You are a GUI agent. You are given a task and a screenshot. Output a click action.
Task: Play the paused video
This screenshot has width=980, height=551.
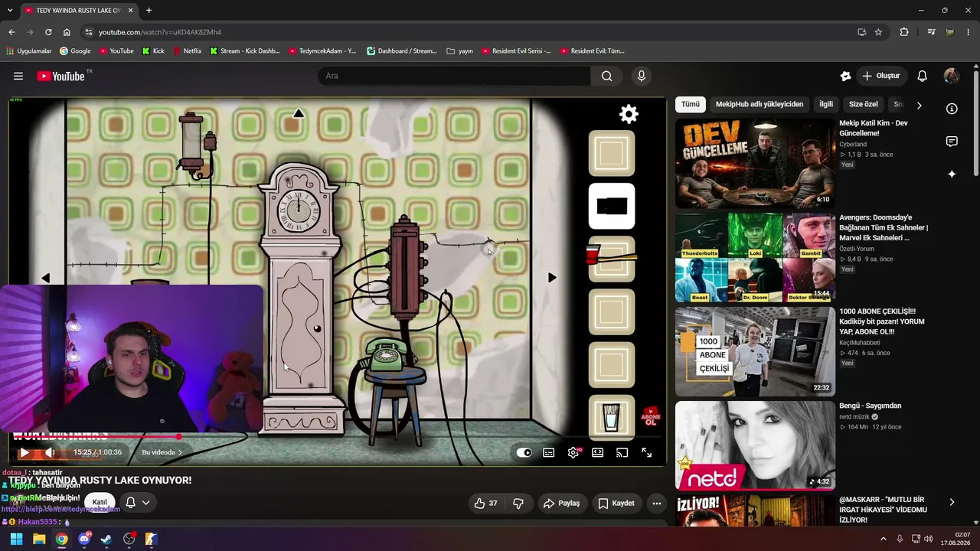24,452
